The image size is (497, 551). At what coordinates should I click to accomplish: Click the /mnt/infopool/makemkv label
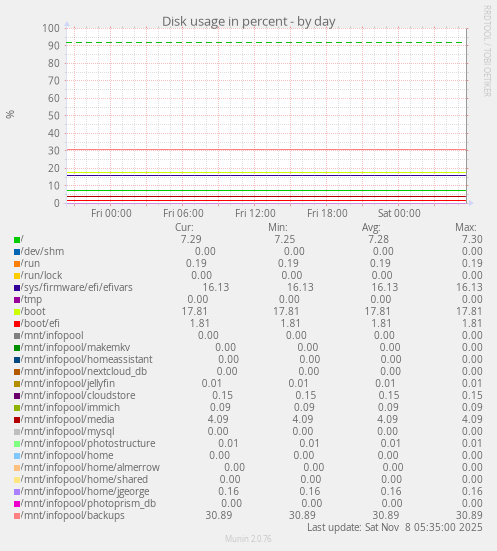(76, 348)
